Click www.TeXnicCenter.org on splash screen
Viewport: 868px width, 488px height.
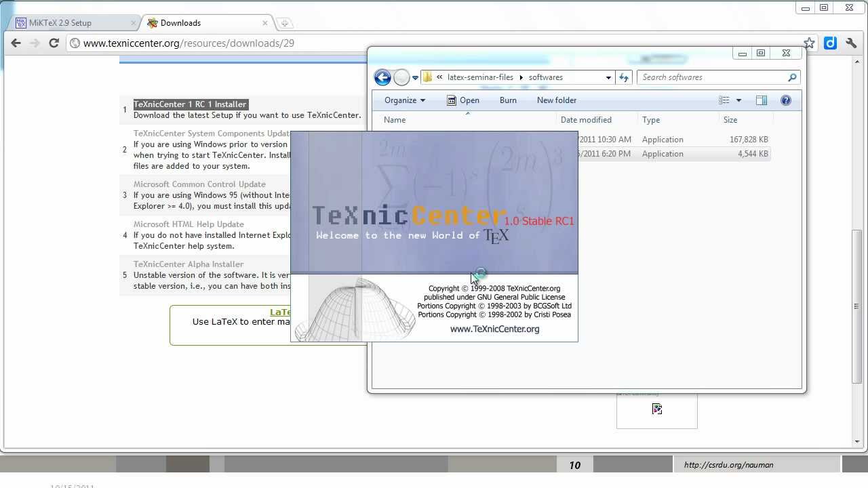[495, 329]
